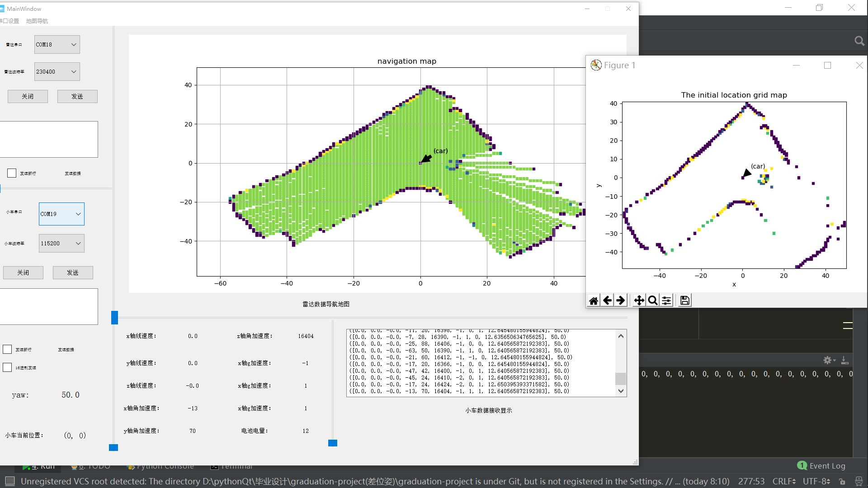Click the lower 关闭 button under car settings
The height and width of the screenshot is (488, 868).
coord(23,272)
